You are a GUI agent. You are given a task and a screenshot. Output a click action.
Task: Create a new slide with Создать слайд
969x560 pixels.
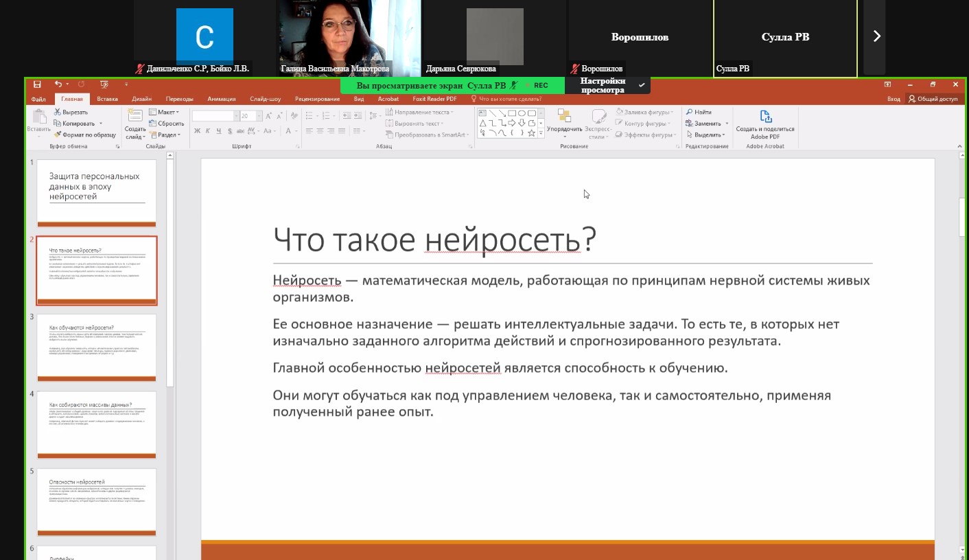coord(135,124)
